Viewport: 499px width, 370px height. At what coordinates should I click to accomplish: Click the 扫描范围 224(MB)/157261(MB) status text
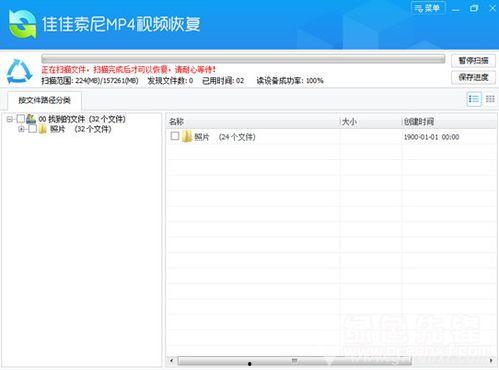tap(90, 81)
